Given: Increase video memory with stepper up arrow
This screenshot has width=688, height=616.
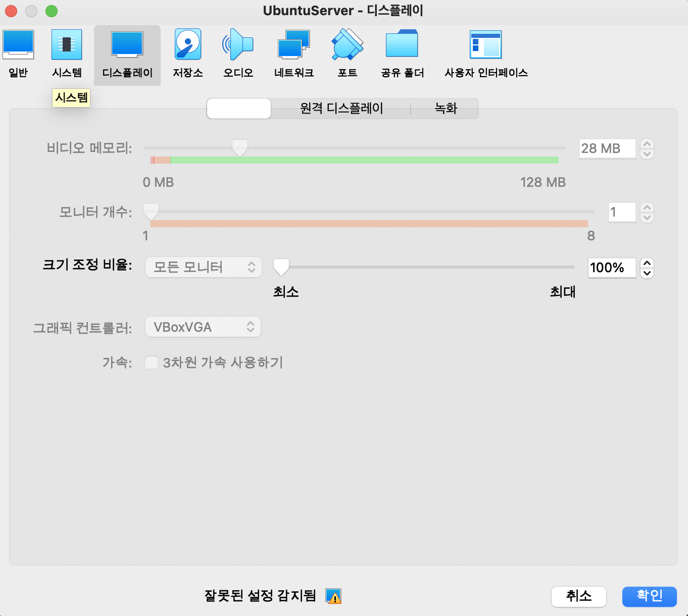Looking at the screenshot, I should [x=647, y=144].
